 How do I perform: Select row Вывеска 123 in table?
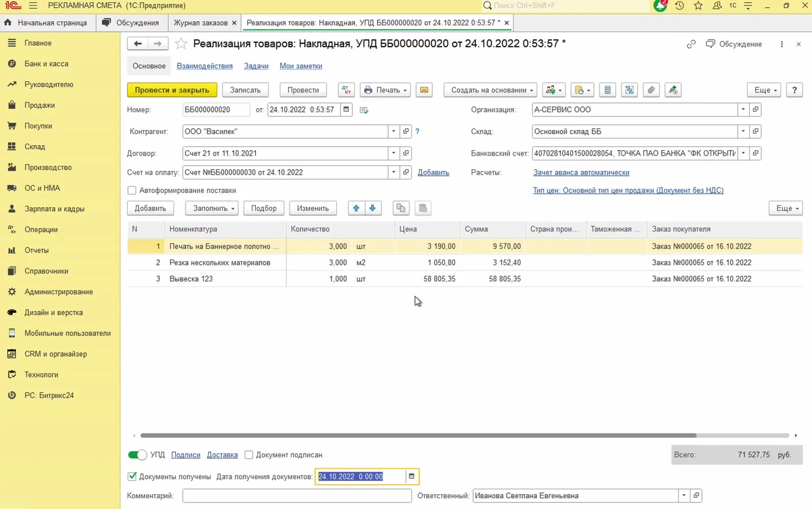464,279
